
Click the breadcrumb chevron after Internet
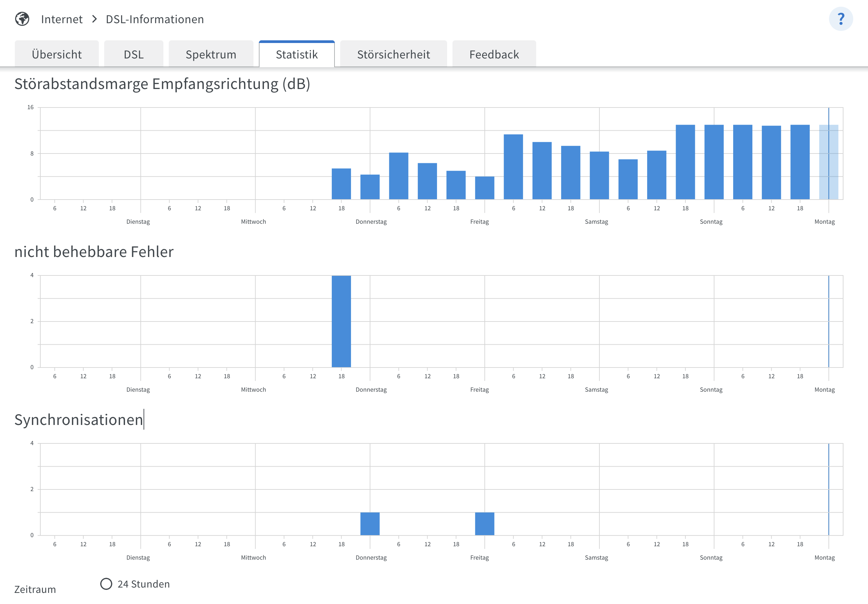coord(94,19)
